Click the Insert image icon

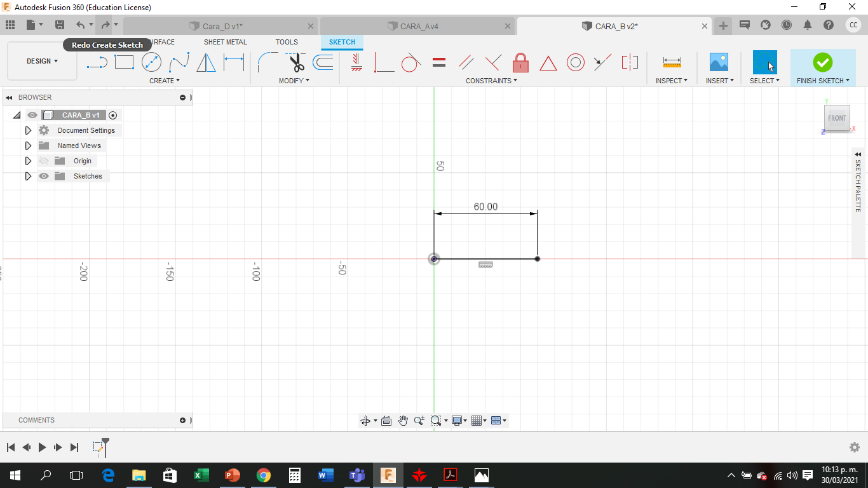[x=719, y=62]
